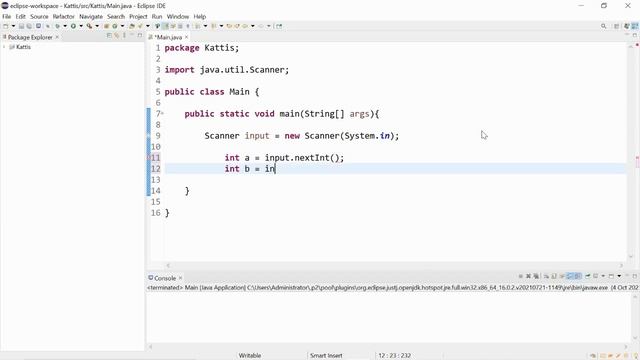Image resolution: width=640 pixels, height=360 pixels.
Task: Start debugging with the Debug bug icon
Action: coord(57,26)
